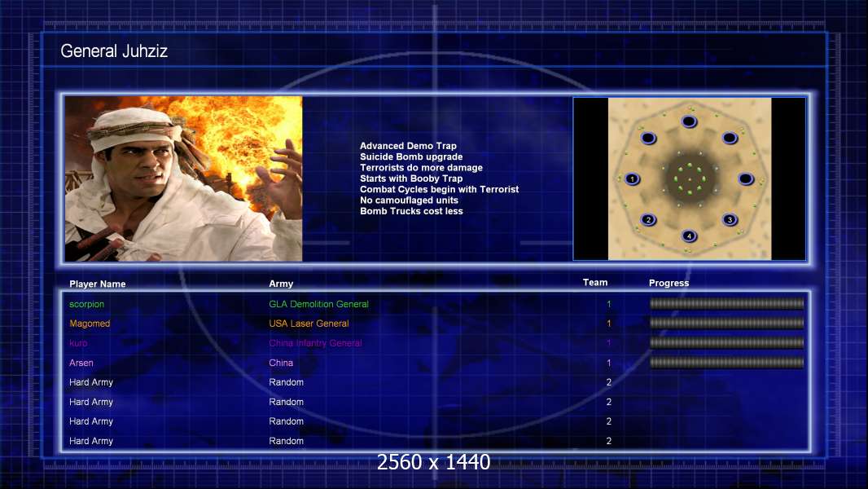Select the northernmost empty start position marker
Viewport: 868px width, 489px height.
click(x=689, y=122)
